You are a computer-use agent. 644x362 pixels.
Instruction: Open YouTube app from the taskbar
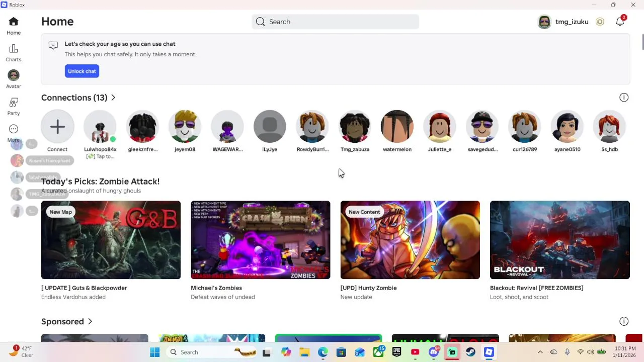[415, 352]
